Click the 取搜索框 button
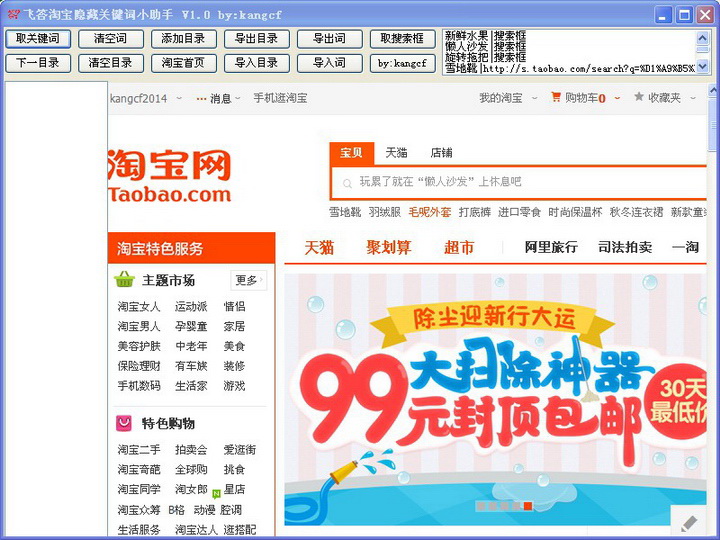 (402, 39)
